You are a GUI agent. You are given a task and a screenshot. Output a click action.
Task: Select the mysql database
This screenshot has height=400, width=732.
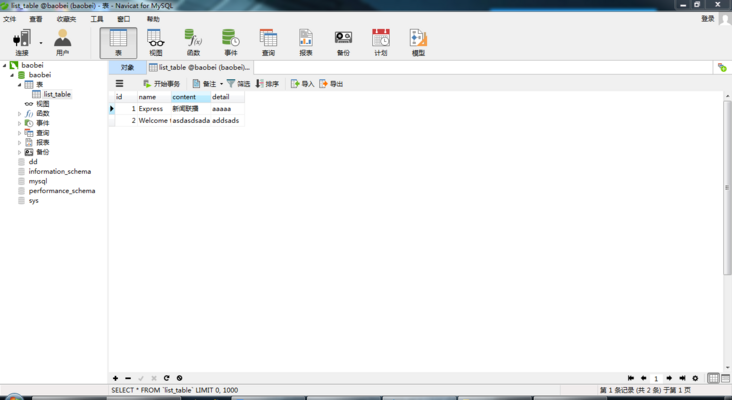(x=38, y=181)
